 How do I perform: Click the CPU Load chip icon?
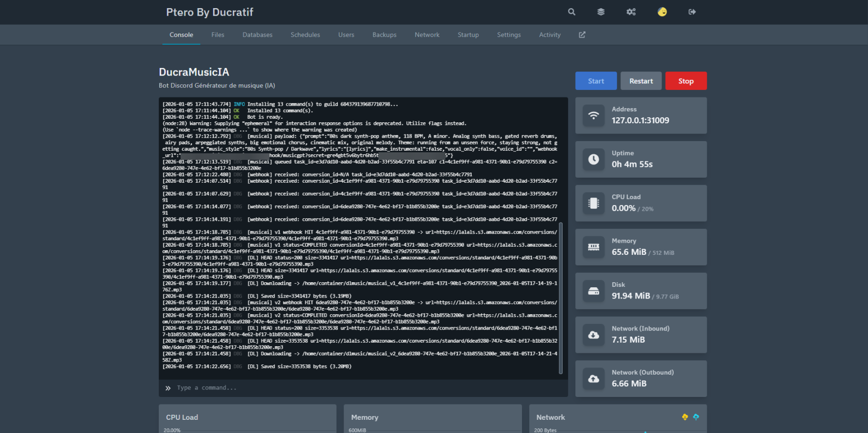tap(594, 203)
